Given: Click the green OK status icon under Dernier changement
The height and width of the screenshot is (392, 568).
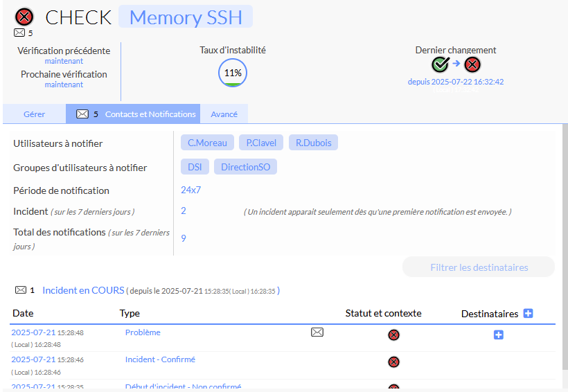Looking at the screenshot, I should 441,64.
